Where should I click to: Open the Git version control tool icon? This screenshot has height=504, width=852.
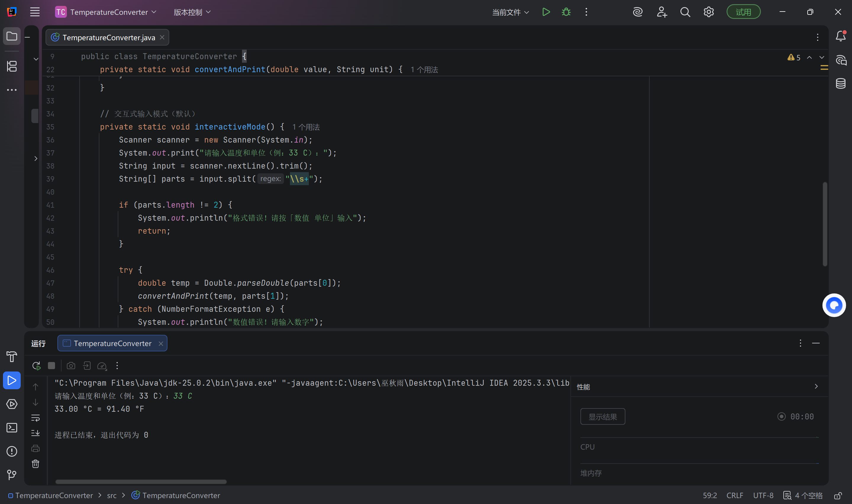[12, 474]
